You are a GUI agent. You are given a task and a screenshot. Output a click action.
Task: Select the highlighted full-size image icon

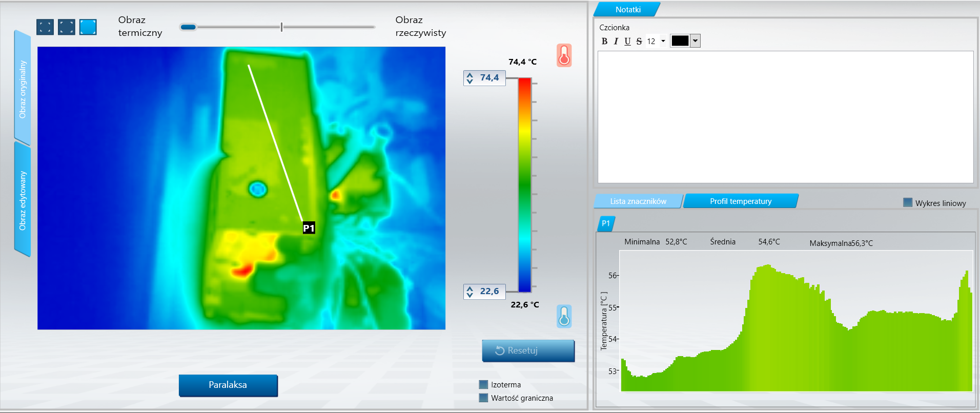pyautogui.click(x=88, y=27)
